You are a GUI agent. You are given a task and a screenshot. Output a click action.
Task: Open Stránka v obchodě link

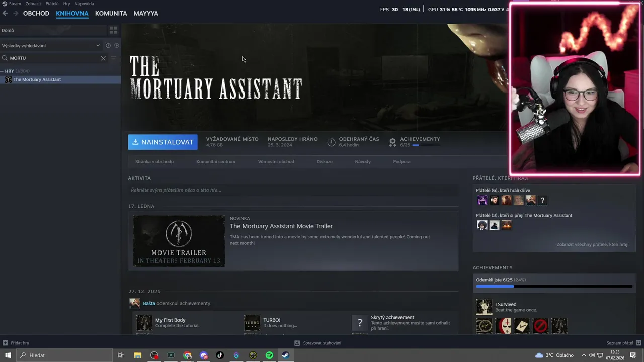[x=154, y=162]
